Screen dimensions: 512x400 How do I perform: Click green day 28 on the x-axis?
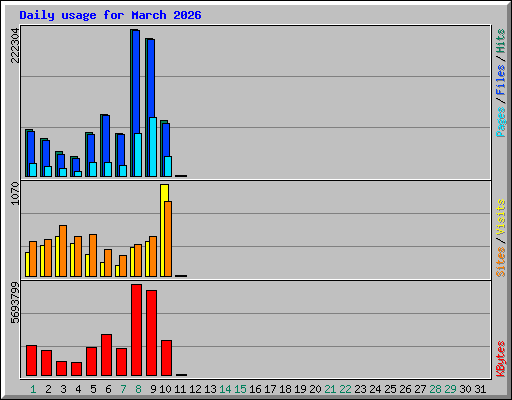[x=435, y=389]
